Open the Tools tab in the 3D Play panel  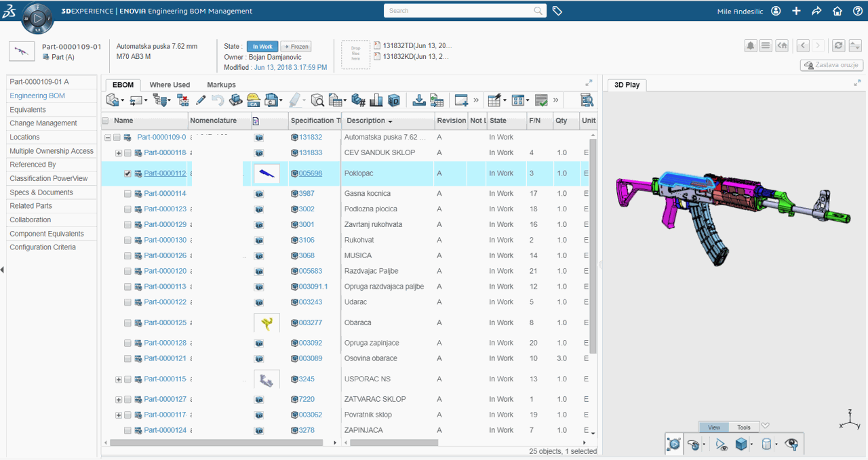[x=743, y=427]
